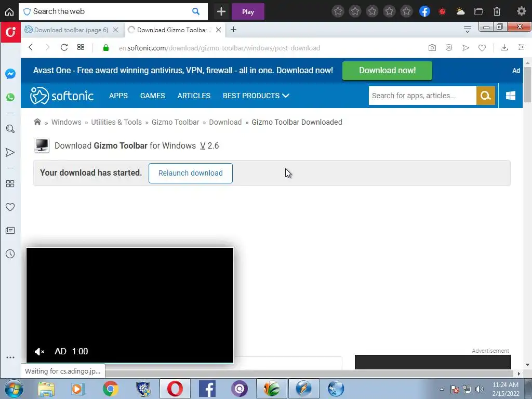This screenshot has height=399, width=532.
Task: Open the Download breadcrumb link
Action: 225,122
